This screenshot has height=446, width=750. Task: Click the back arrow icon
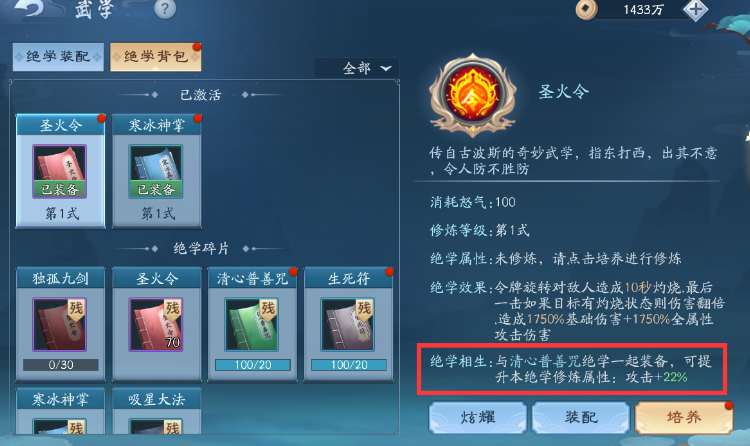(x=30, y=7)
